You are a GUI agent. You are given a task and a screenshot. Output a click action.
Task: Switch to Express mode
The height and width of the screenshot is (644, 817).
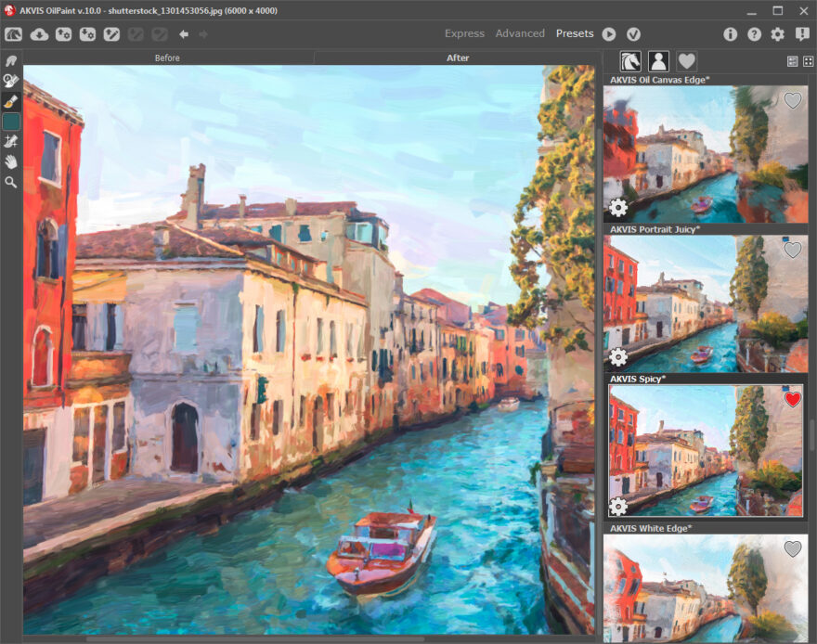click(464, 33)
